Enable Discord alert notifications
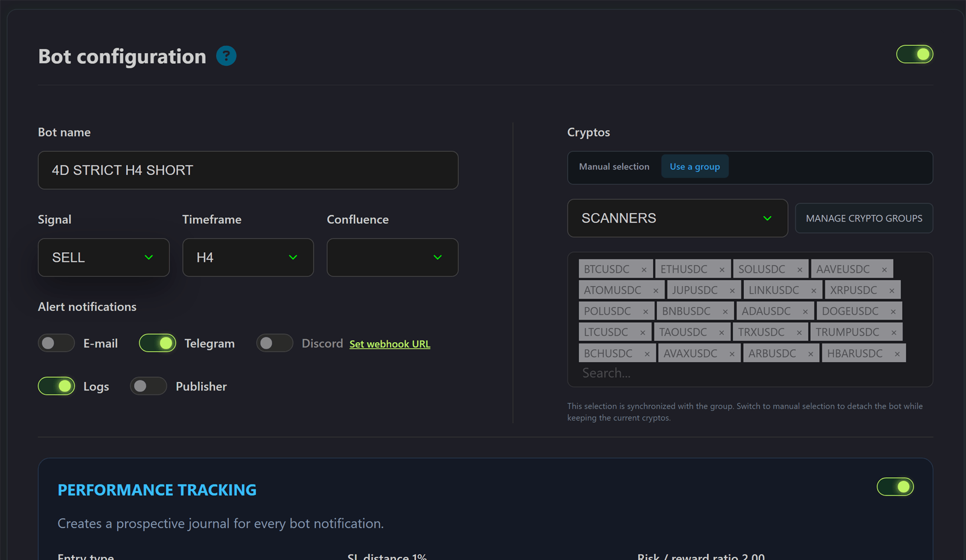The width and height of the screenshot is (966, 560). click(x=275, y=343)
